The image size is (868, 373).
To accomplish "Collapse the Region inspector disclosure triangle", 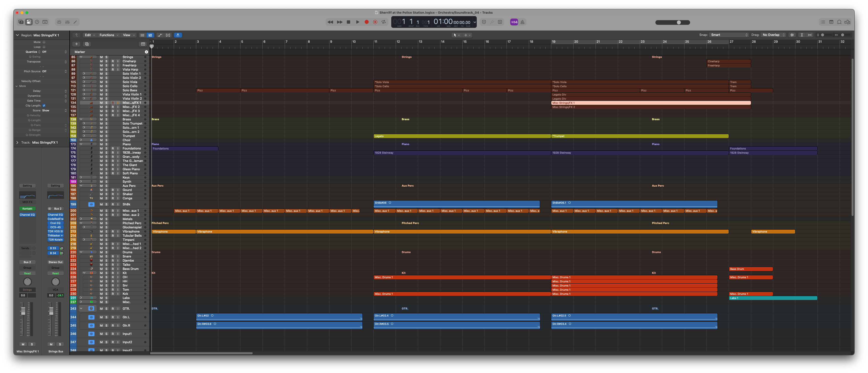I will (x=18, y=35).
